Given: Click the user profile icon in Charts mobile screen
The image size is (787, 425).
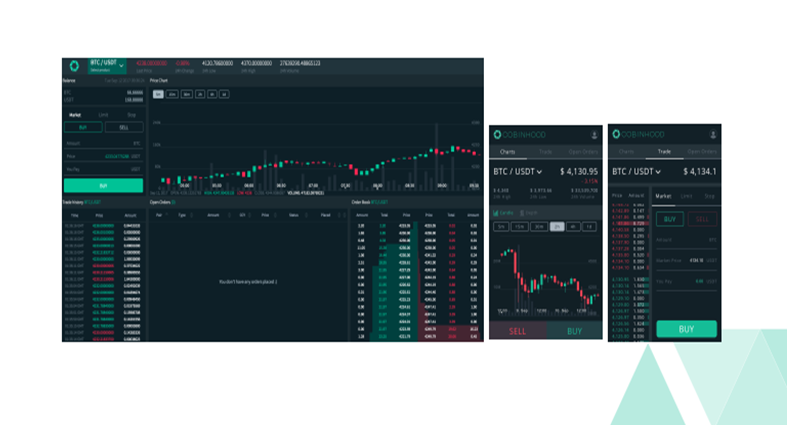Looking at the screenshot, I should [x=594, y=134].
